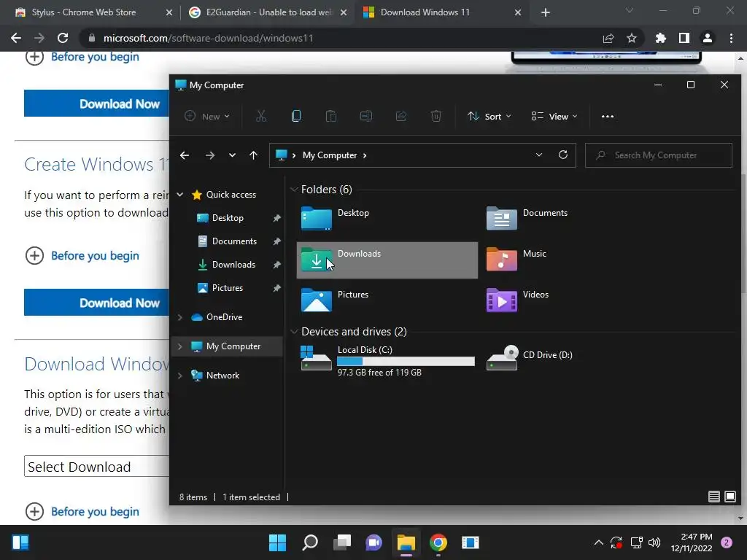
Task: Click Download Now under Create Windows 11
Action: click(x=97, y=303)
